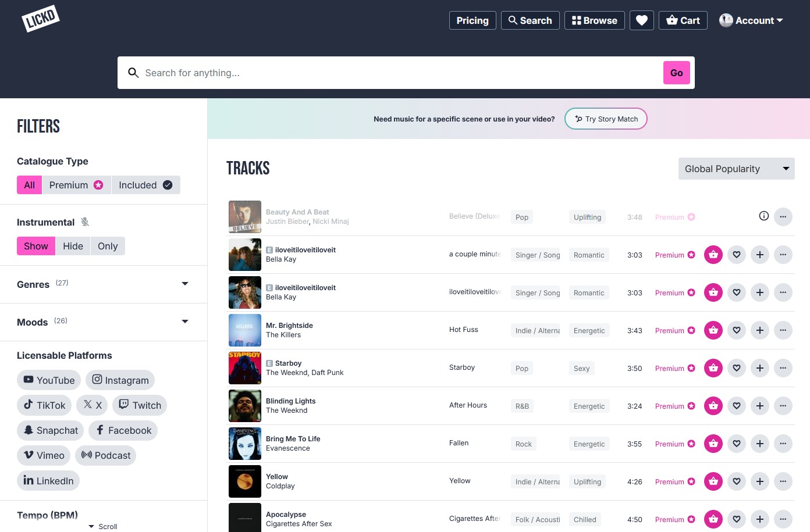810x532 pixels.
Task: Open more options for Mr. Brightside
Action: pyautogui.click(x=783, y=330)
